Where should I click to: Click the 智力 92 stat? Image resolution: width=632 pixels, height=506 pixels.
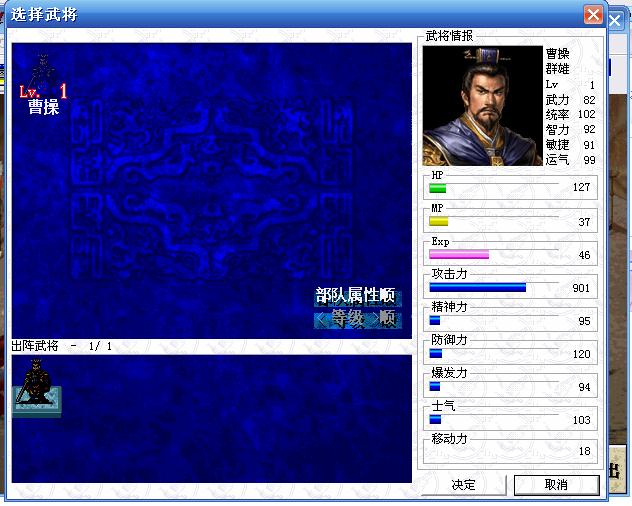click(570, 129)
